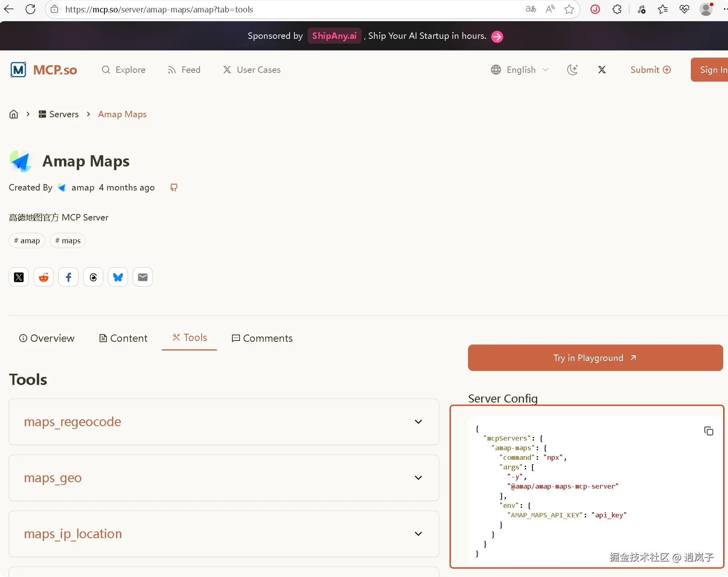Activate the read aloud icon
The width and height of the screenshot is (728, 577).
tap(550, 9)
